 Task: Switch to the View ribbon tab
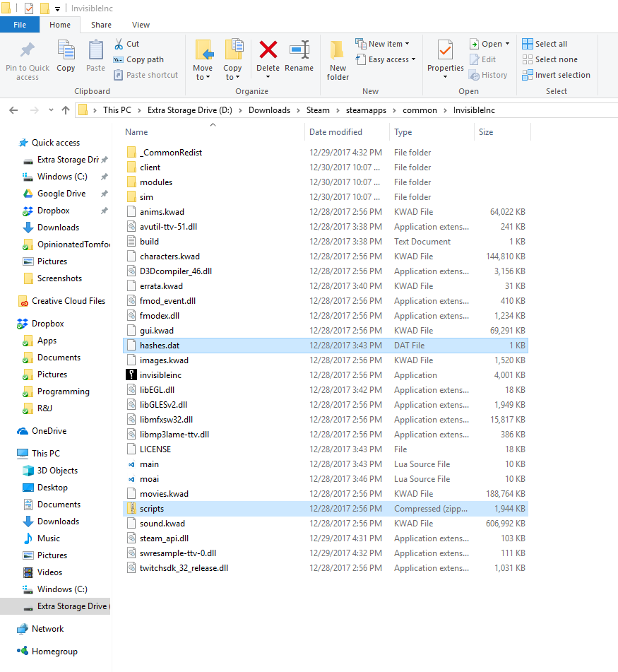[x=141, y=25]
